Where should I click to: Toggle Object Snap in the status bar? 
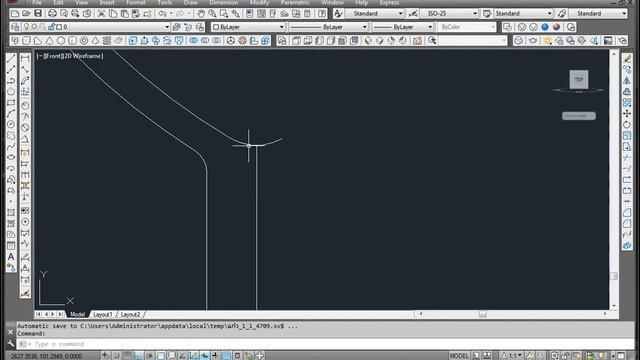160,356
